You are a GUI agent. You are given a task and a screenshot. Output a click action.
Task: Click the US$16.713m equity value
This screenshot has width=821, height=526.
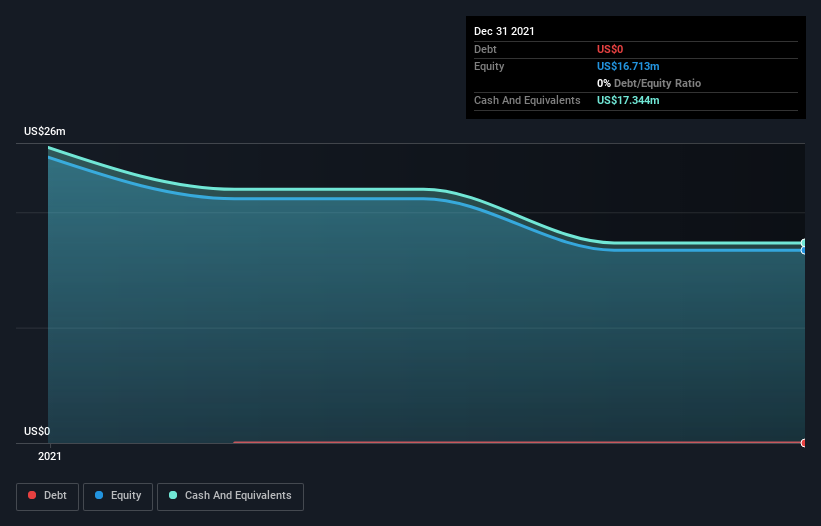(x=628, y=66)
